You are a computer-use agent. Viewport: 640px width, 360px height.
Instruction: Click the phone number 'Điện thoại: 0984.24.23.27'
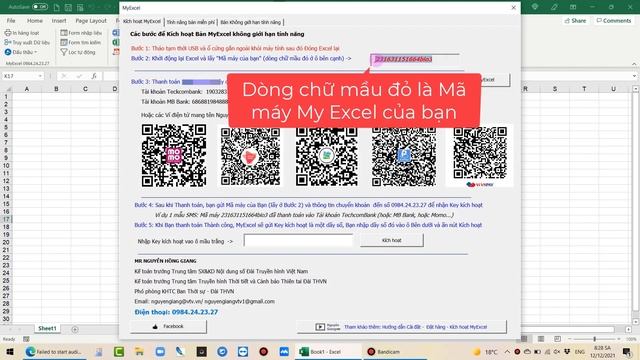[176, 312]
